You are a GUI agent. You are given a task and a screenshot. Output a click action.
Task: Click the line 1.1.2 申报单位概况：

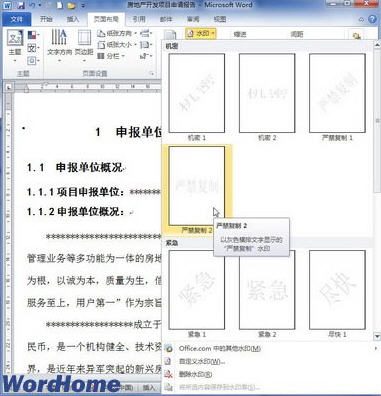76,212
